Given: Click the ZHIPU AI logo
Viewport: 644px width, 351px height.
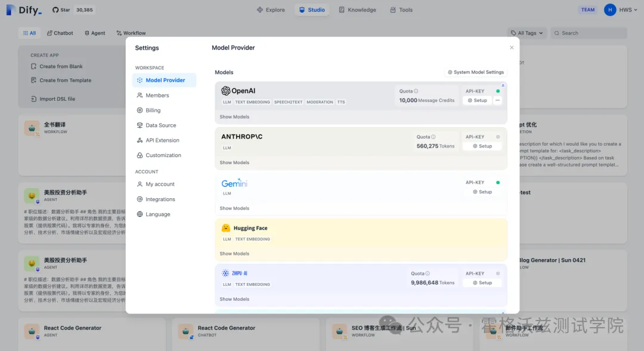Looking at the screenshot, I should click(234, 273).
